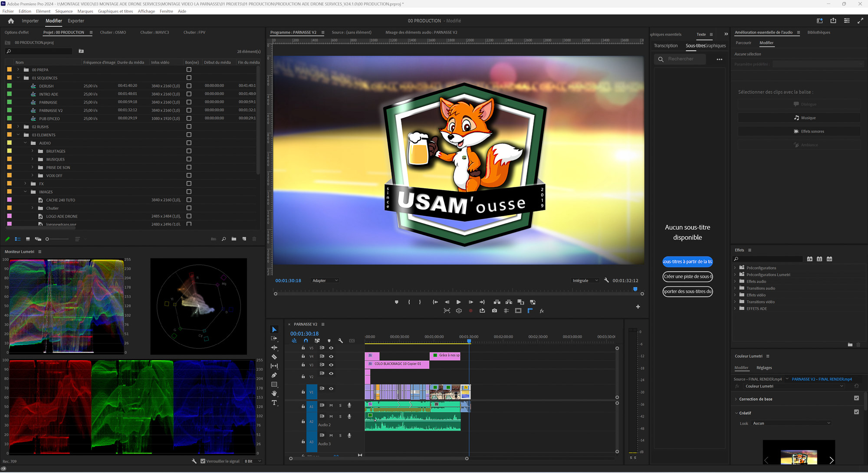Toggle Snap in the timeline

click(306, 341)
